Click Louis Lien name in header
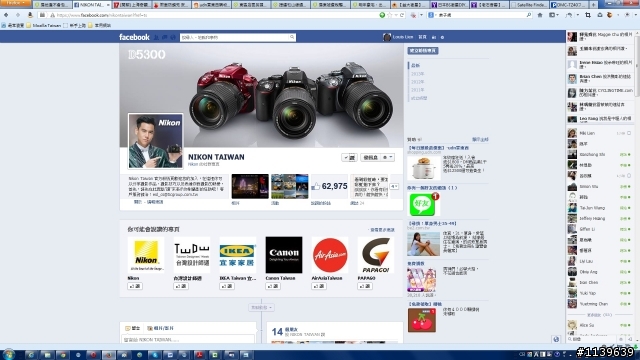This screenshot has width=640, height=360. (403, 37)
